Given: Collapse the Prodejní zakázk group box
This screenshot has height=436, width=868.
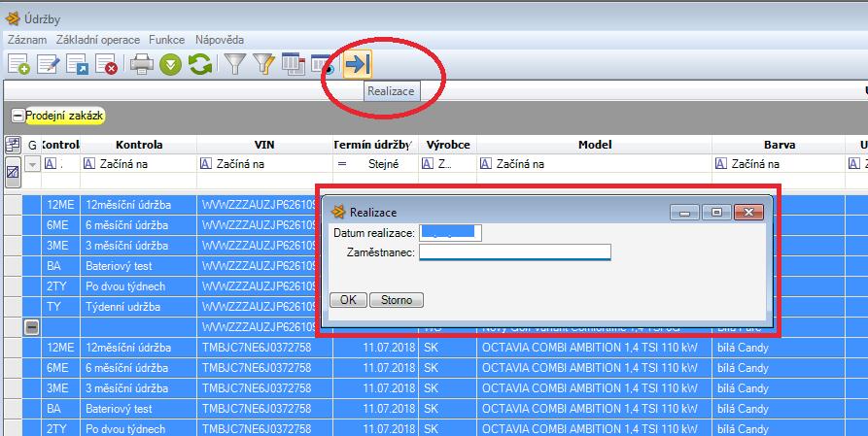Looking at the screenshot, I should pyautogui.click(x=18, y=117).
